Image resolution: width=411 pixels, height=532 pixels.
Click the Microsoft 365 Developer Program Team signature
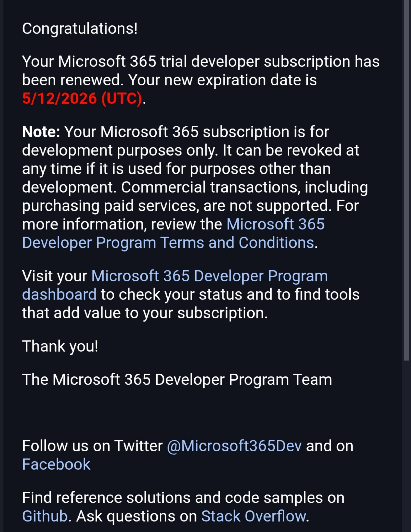point(177,379)
